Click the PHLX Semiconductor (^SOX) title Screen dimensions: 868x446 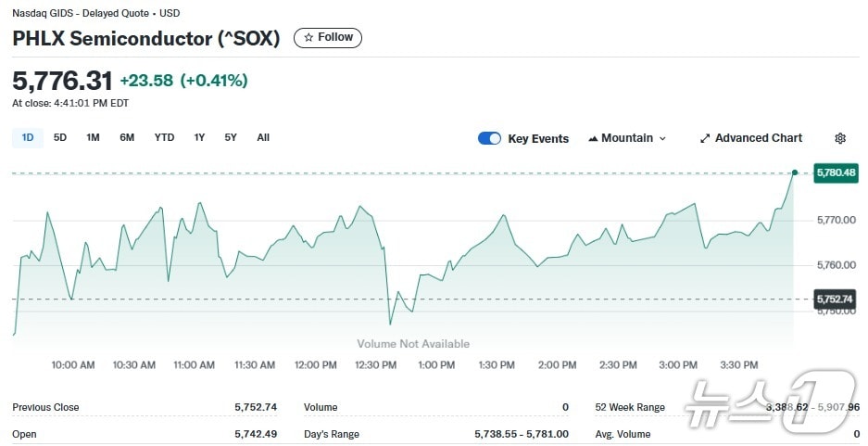(145, 39)
